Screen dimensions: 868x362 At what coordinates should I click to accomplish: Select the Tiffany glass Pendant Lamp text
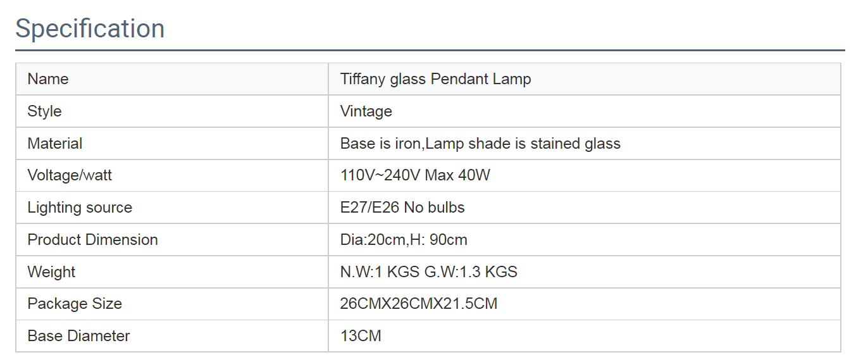(x=435, y=79)
